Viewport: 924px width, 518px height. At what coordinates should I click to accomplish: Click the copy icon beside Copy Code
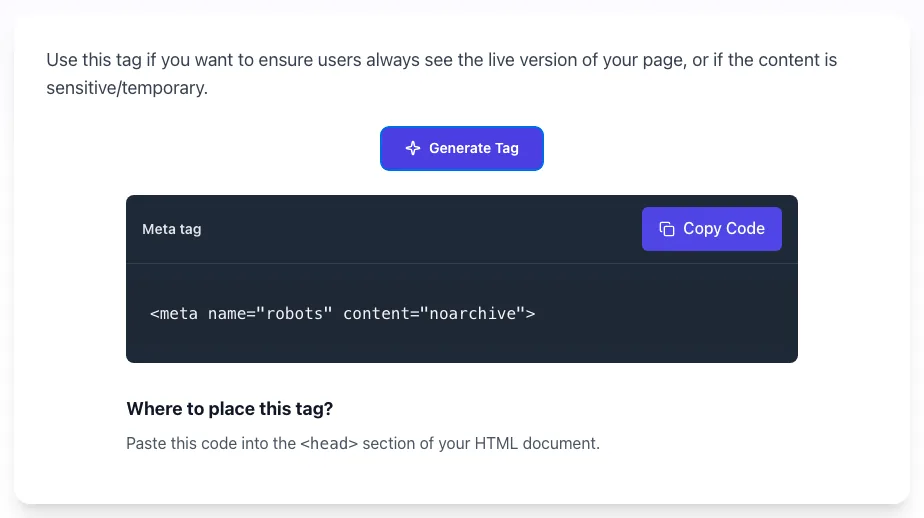pyautogui.click(x=666, y=229)
